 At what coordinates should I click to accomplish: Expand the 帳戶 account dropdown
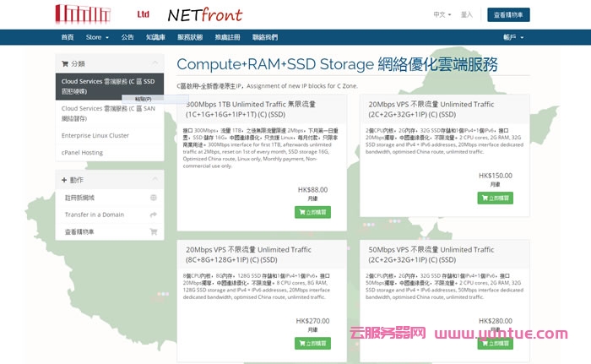tap(513, 37)
